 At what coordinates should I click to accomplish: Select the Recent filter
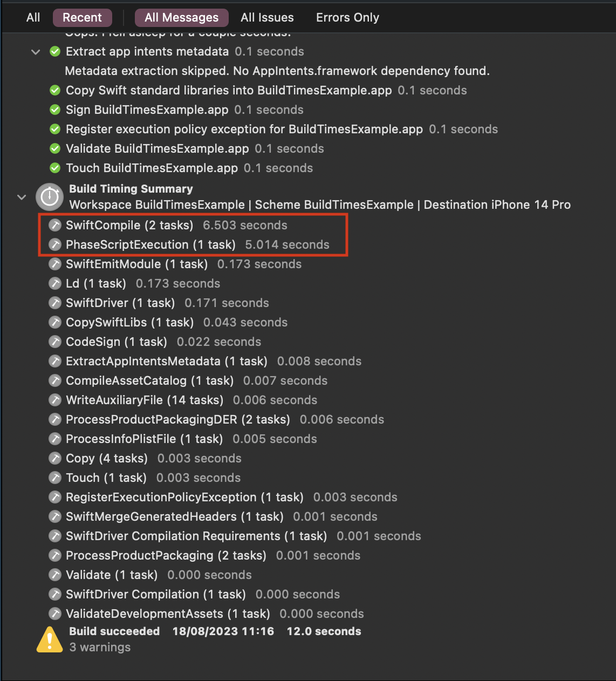click(82, 18)
